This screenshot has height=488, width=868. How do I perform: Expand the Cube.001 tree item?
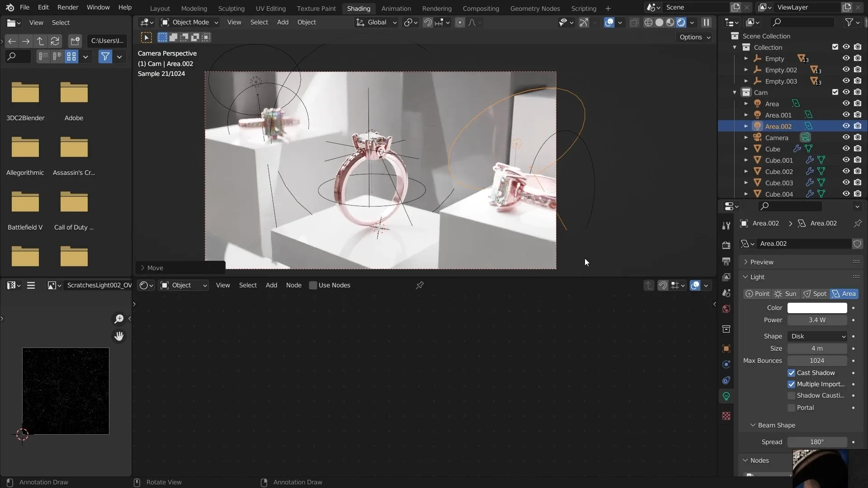[746, 160]
